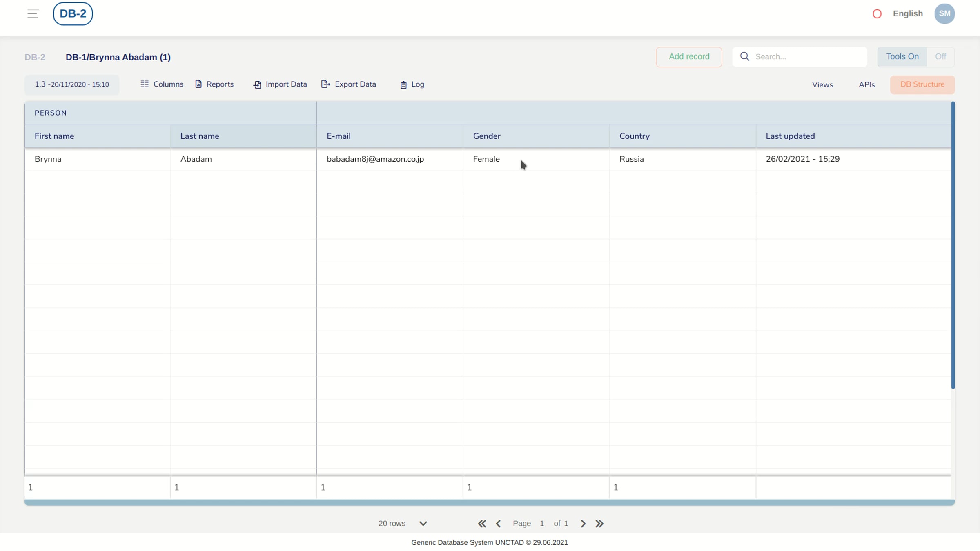
Task: Click the red circle status indicator
Action: pyautogui.click(x=877, y=14)
